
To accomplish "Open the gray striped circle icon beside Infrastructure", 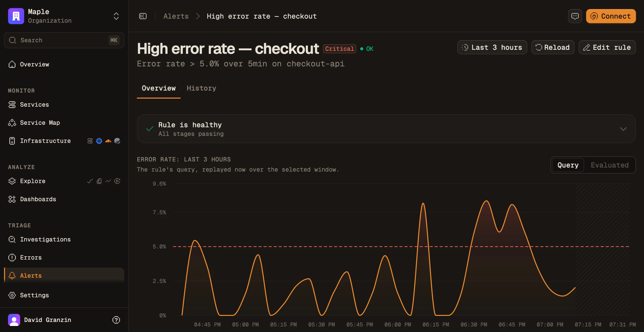I will coord(117,141).
